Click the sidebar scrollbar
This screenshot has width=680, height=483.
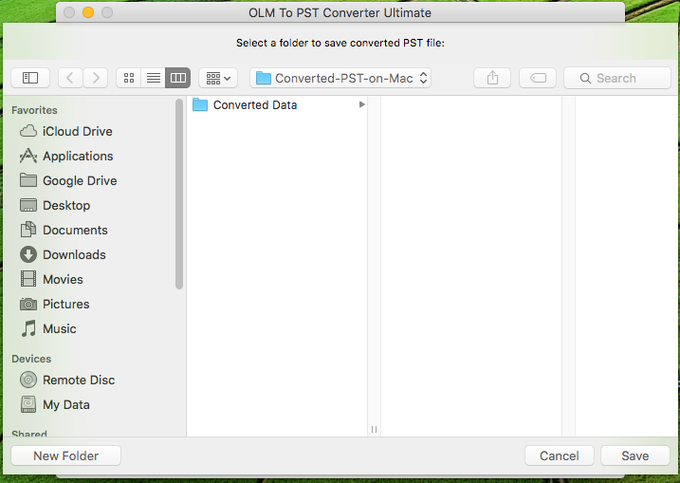click(x=179, y=194)
